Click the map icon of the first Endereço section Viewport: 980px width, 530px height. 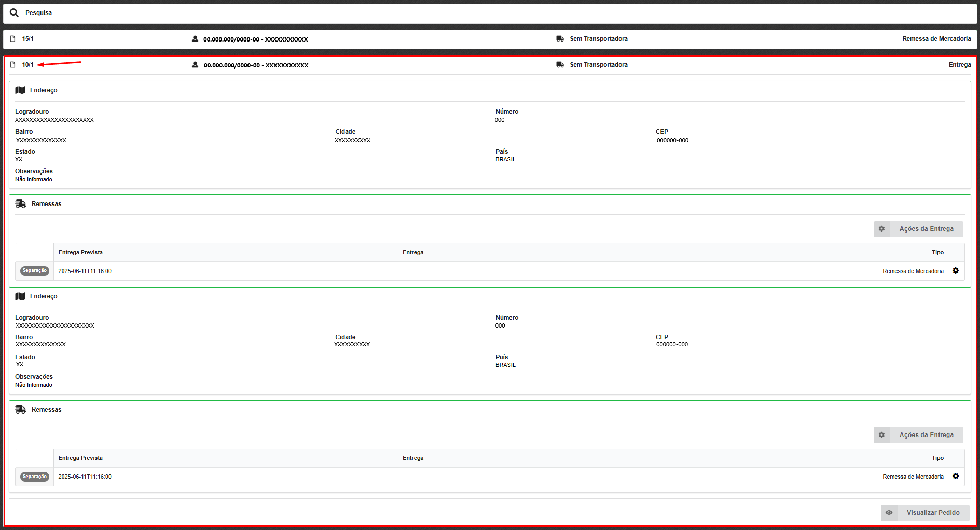[20, 90]
